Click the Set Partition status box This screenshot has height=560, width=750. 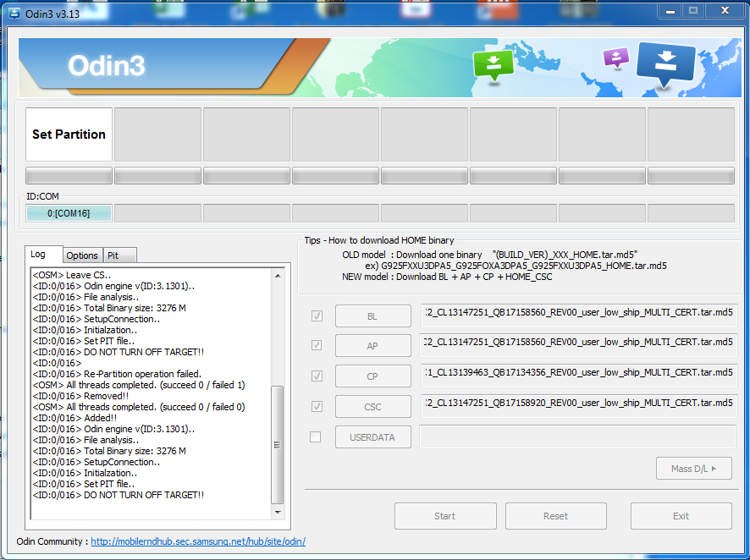[x=69, y=135]
